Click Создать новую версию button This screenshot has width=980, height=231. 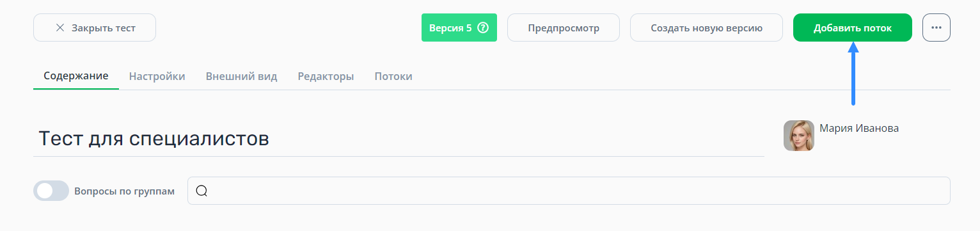pos(707,28)
